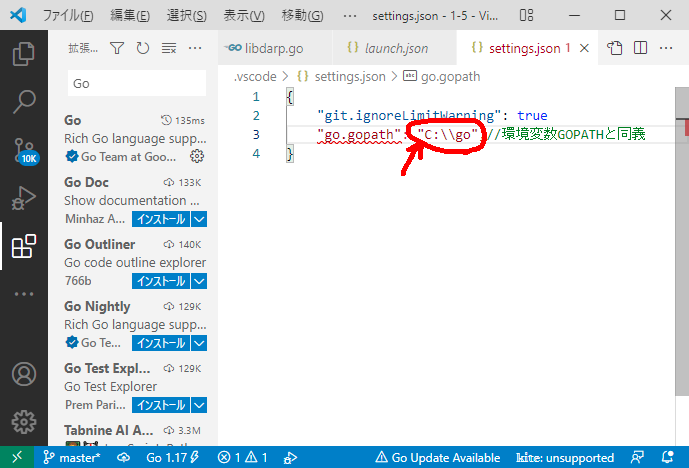This screenshot has height=468, width=689.
Task: Expand install dropdown arrow for Go Doc
Action: tap(199, 219)
